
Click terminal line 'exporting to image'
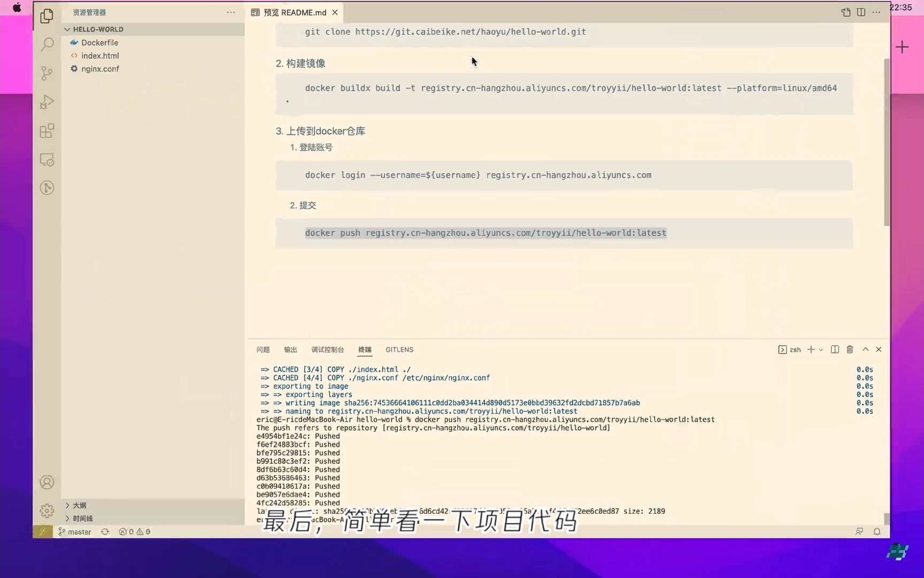[x=304, y=386]
